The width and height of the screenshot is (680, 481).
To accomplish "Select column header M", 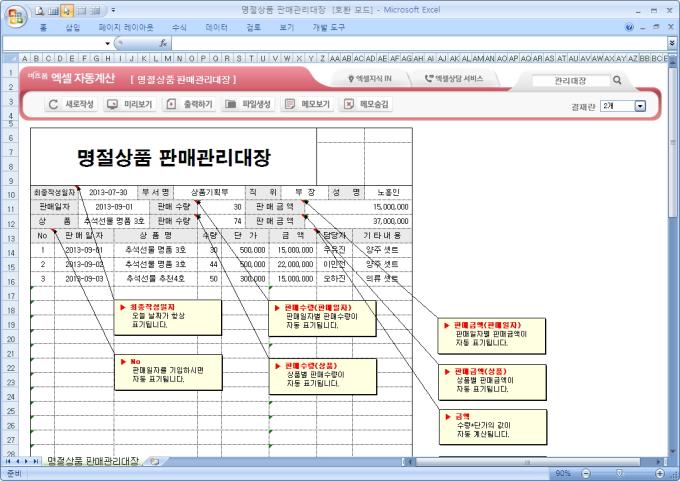I will pyautogui.click(x=167, y=58).
